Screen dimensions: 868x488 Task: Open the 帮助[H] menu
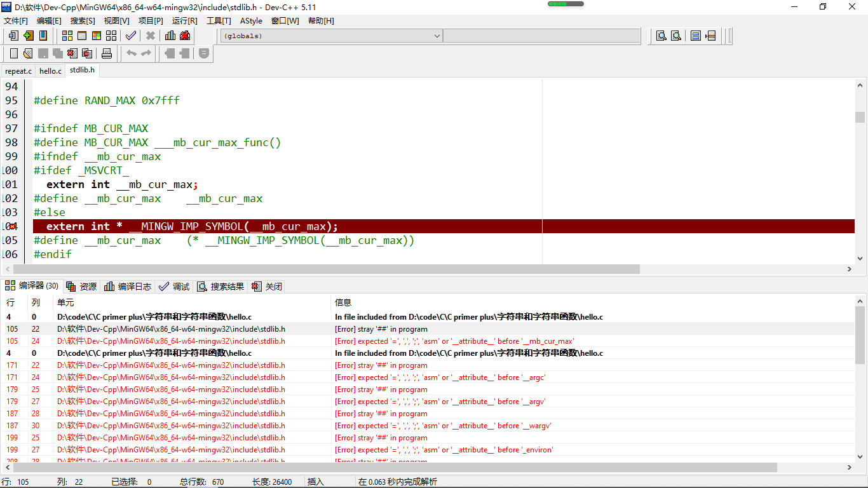point(321,21)
